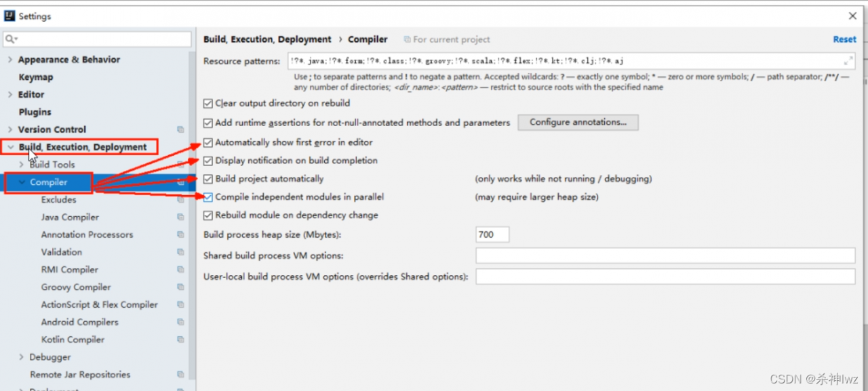The width and height of the screenshot is (868, 391).
Task: Click project-level icon beside ActionScript & Flex Compiler
Action: [180, 305]
